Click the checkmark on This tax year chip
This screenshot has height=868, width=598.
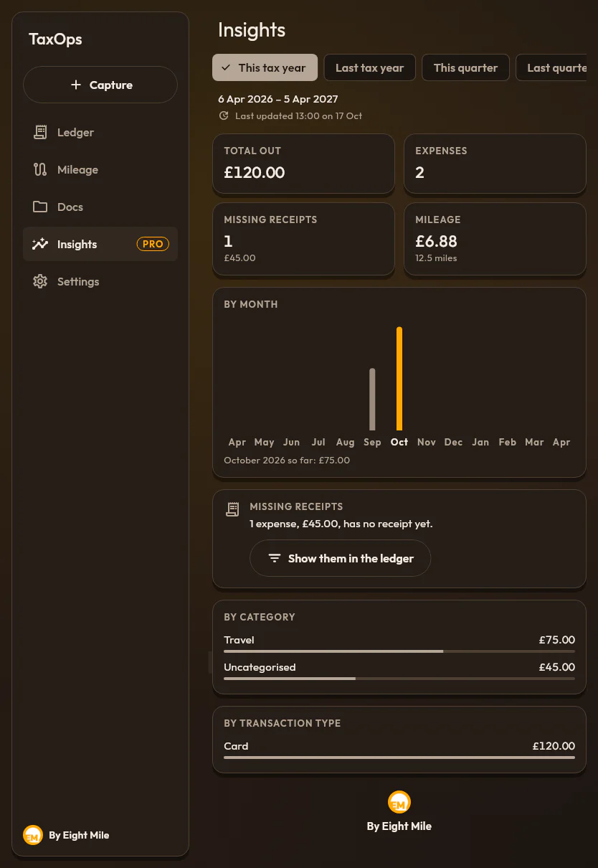pos(226,67)
